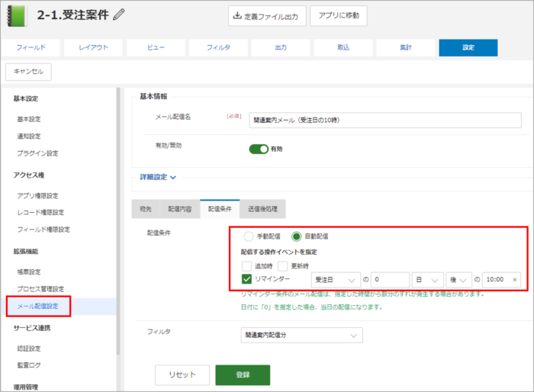Switch to the 配信条件 sub-tab

pyautogui.click(x=220, y=209)
